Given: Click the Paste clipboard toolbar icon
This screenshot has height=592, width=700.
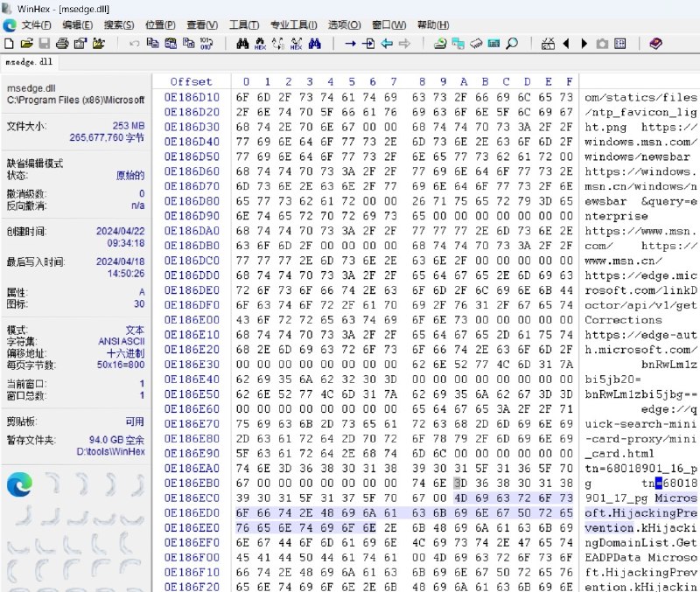Looking at the screenshot, I should [171, 43].
